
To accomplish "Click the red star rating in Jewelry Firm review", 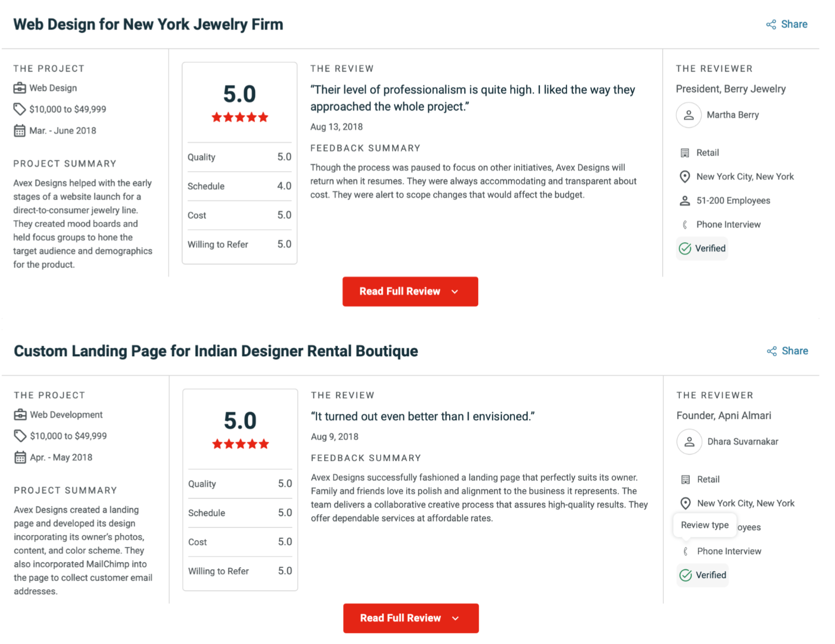I will coord(240,117).
